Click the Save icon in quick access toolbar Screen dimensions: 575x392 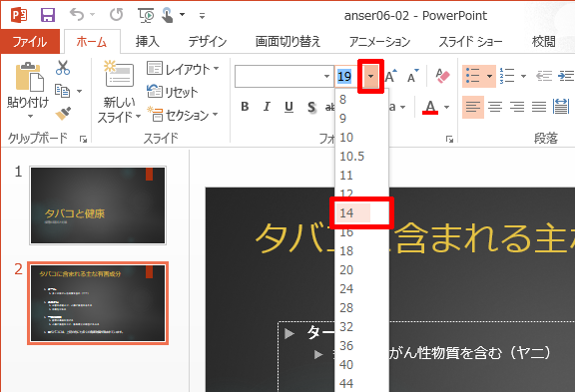click(48, 15)
